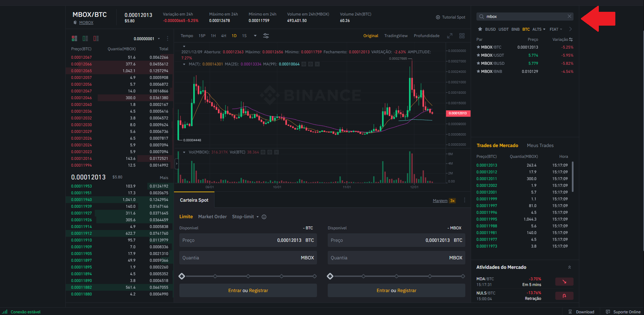
Task: Open Stop-limit info icon
Action: point(264,217)
